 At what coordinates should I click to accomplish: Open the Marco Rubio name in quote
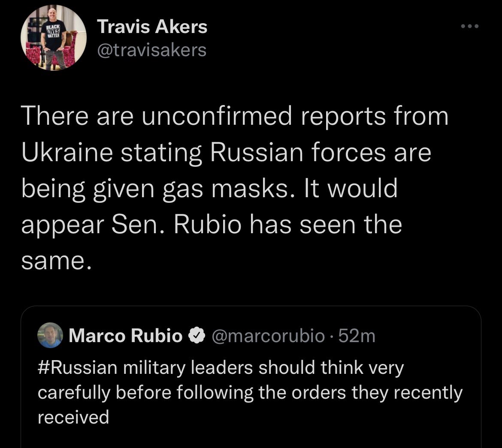coord(125,336)
